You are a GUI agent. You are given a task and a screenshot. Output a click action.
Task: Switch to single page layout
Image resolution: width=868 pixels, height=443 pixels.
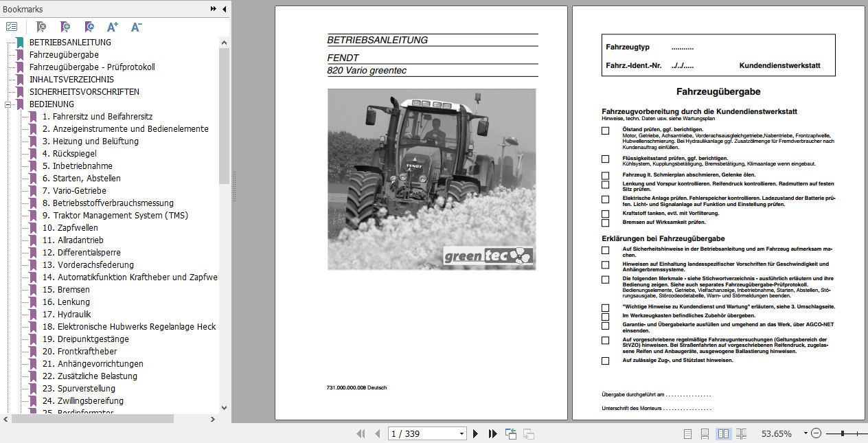tap(688, 433)
